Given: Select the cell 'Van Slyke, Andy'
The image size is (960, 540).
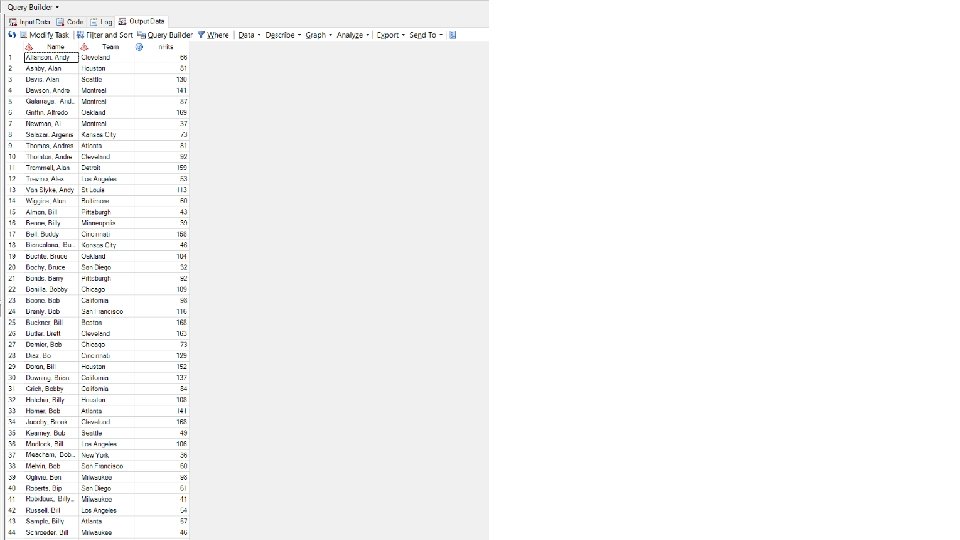Looking at the screenshot, I should coord(51,190).
